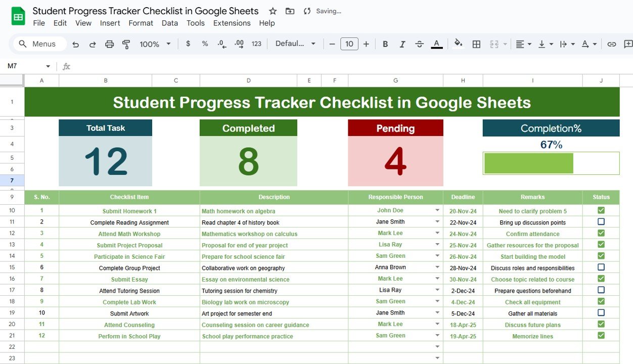Viewport: 633px width, 364px height.
Task: Click the Move to folder icon
Action: (x=290, y=11)
